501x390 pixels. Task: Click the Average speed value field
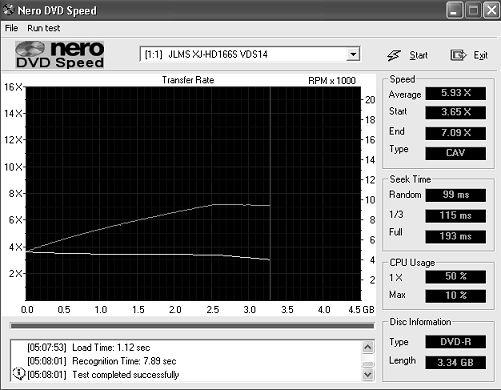[455, 93]
